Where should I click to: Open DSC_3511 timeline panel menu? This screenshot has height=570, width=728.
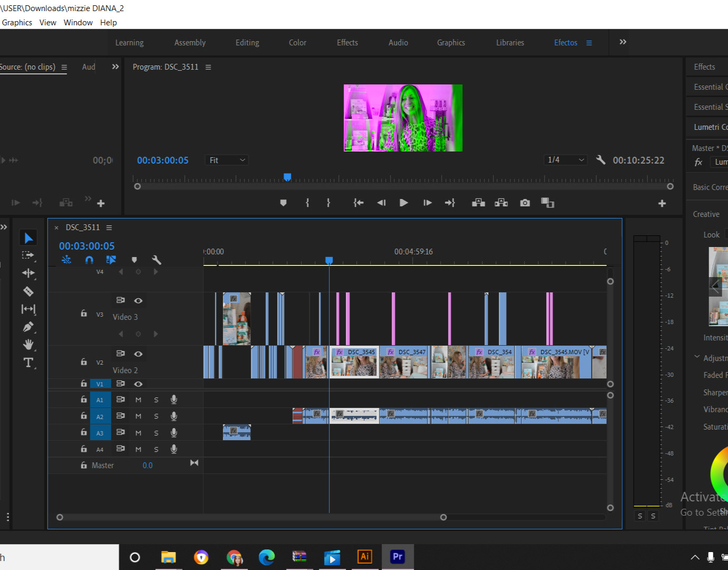pos(109,227)
